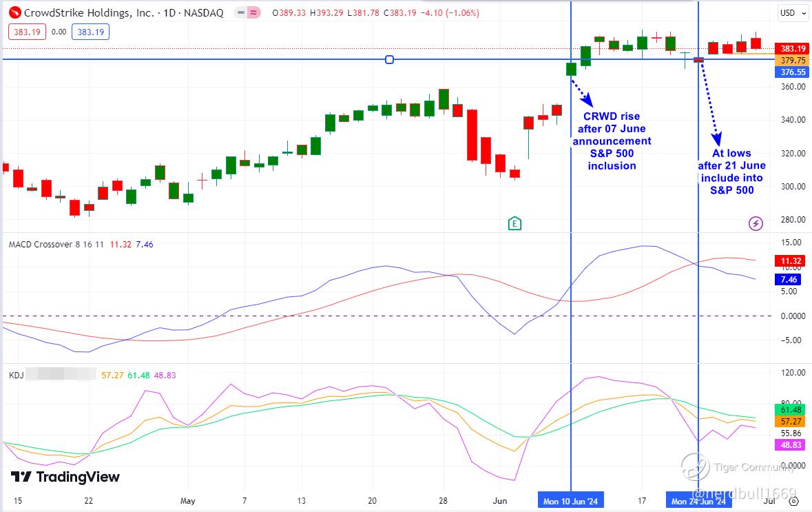
Task: Click the red 11.32 value in MACD legend
Action: click(x=121, y=245)
